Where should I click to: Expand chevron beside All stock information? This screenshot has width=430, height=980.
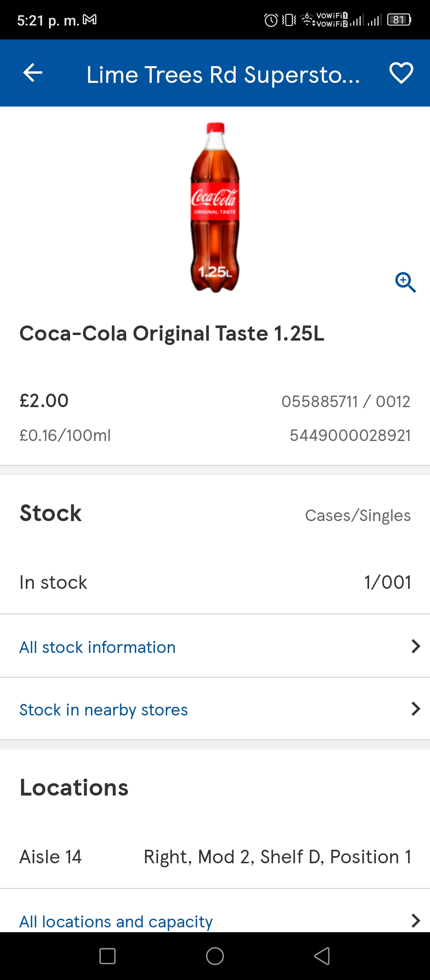tap(416, 646)
